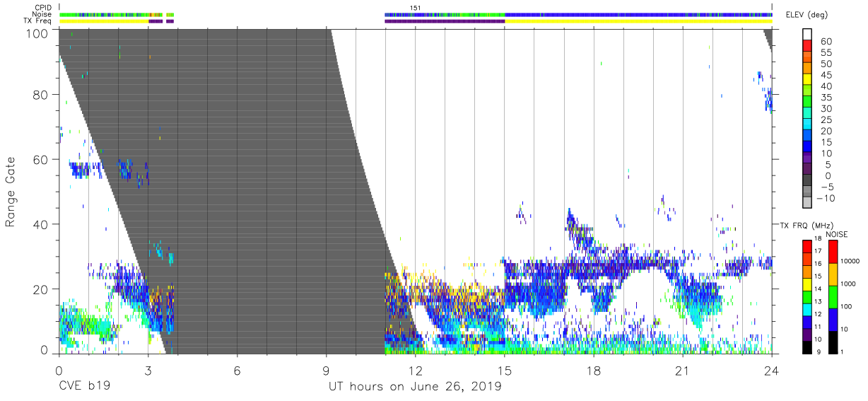Image resolution: width=868 pixels, height=401 pixels.
Task: Click the 9 hour tick label
Action: [326, 370]
